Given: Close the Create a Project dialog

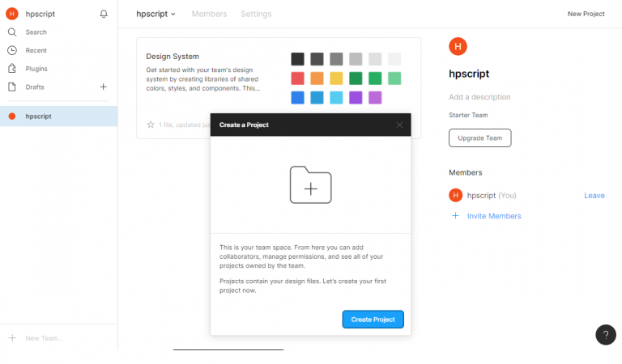Looking at the screenshot, I should coord(399,125).
